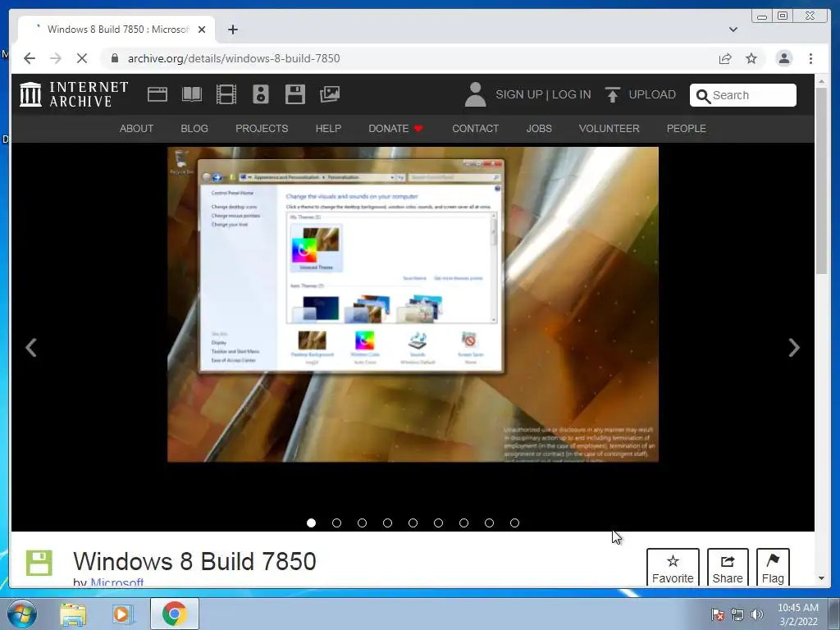840x630 pixels.
Task: Open Microsoft author link
Action: pos(116,582)
